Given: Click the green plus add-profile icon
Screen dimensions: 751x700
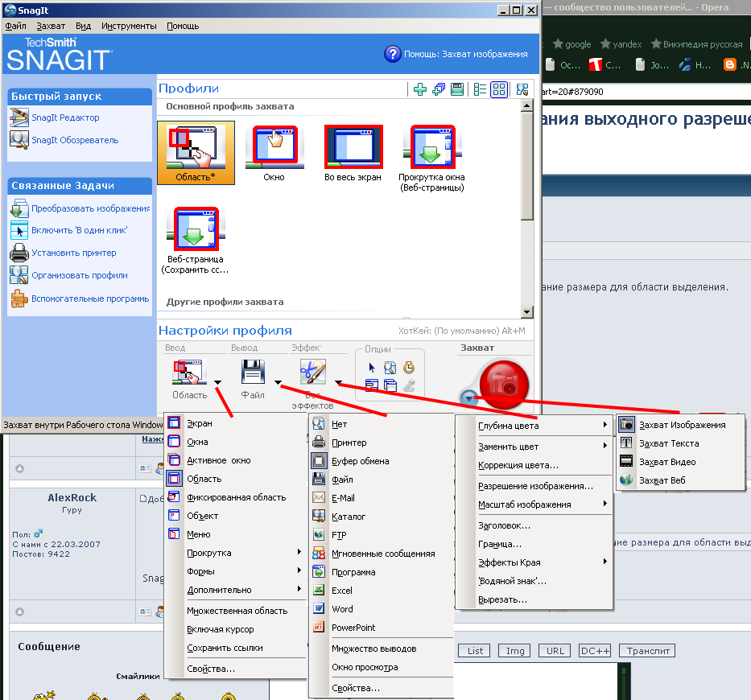Looking at the screenshot, I should click(x=420, y=89).
